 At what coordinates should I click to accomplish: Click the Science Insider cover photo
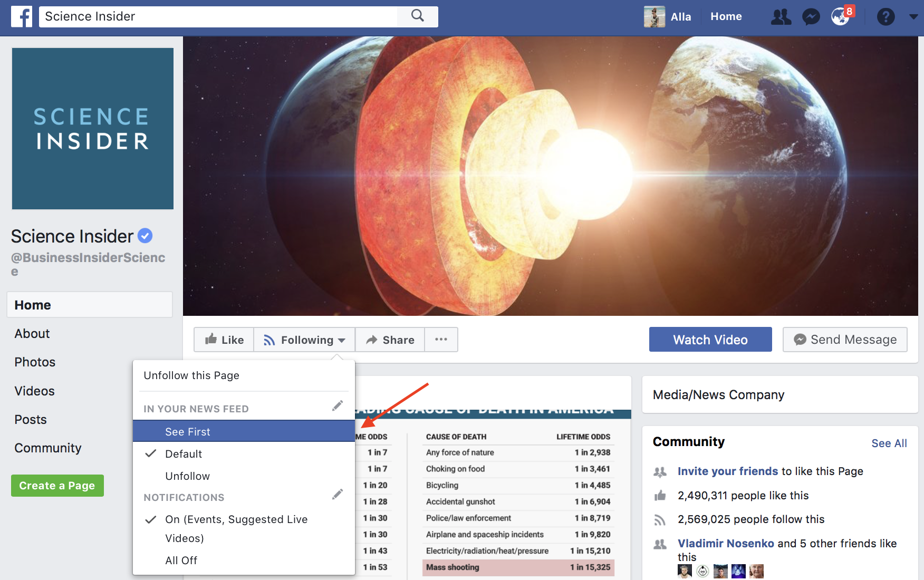pyautogui.click(x=551, y=176)
